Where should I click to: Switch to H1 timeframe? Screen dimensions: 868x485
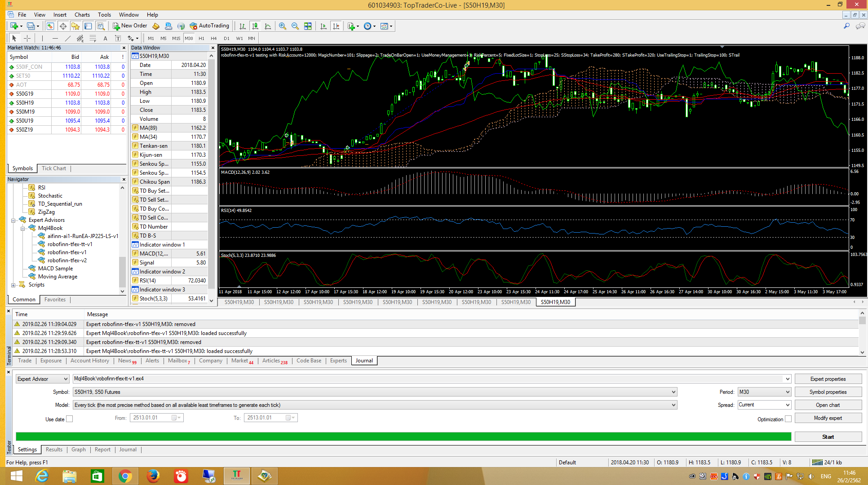point(201,38)
